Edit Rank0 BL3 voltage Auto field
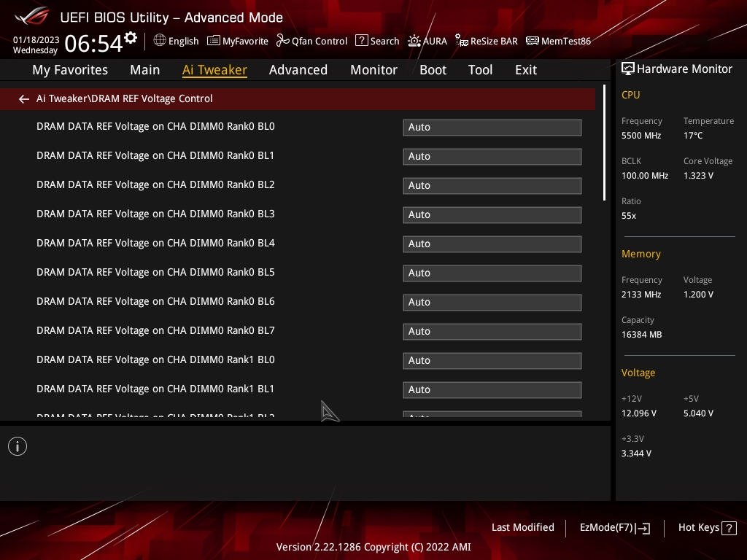This screenshot has height=560, width=747. pyautogui.click(x=492, y=215)
